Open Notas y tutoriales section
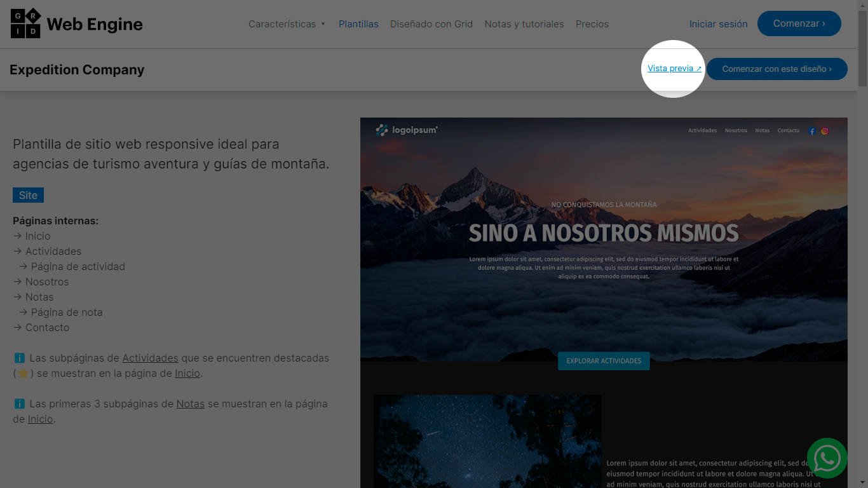 click(524, 24)
